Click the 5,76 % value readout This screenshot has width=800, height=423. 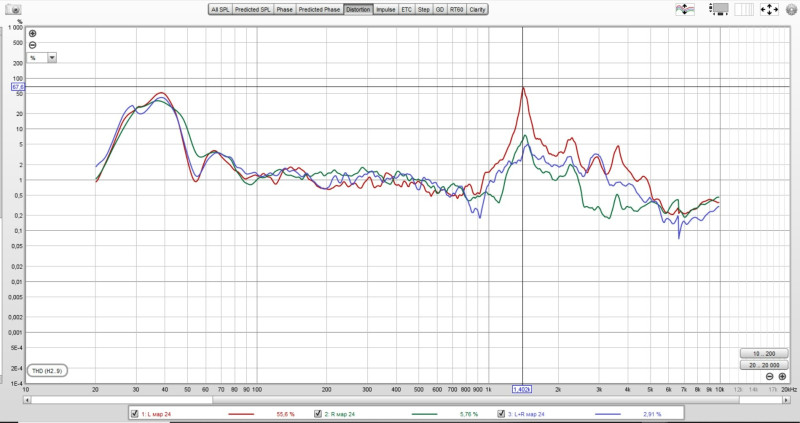[x=468, y=414]
